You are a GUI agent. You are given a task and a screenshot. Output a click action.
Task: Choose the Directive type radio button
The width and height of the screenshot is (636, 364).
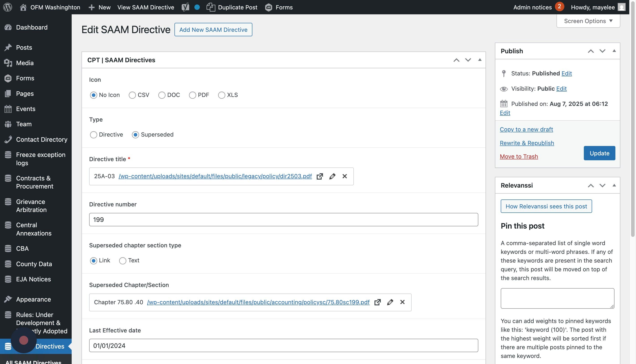click(93, 135)
